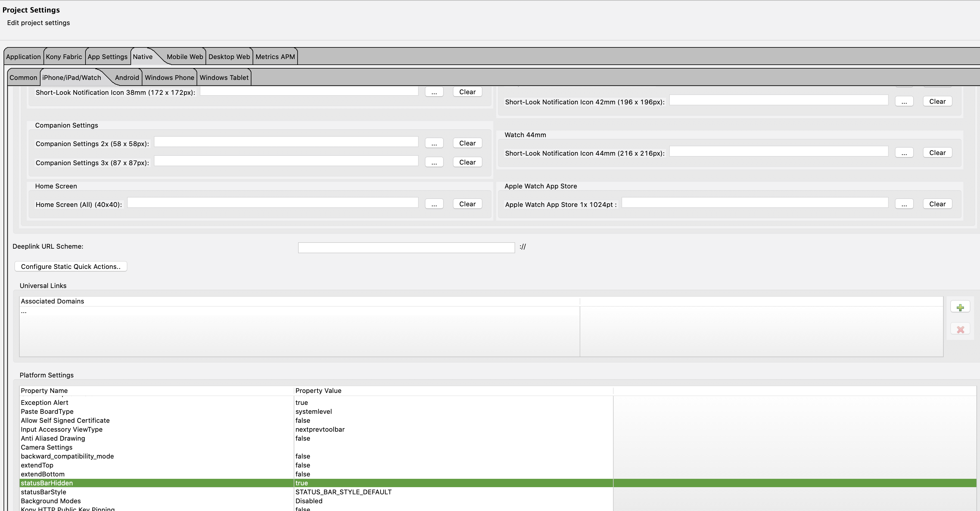
Task: Click the Associated Domains ellipsis row
Action: click(x=24, y=312)
